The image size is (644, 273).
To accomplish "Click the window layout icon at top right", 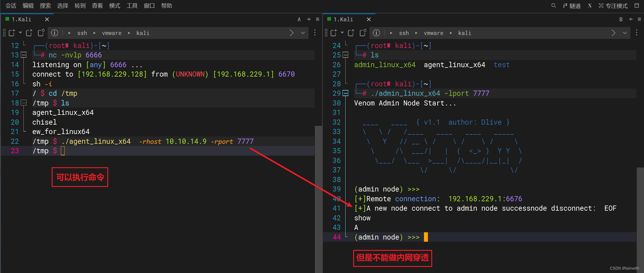I will click(637, 5).
